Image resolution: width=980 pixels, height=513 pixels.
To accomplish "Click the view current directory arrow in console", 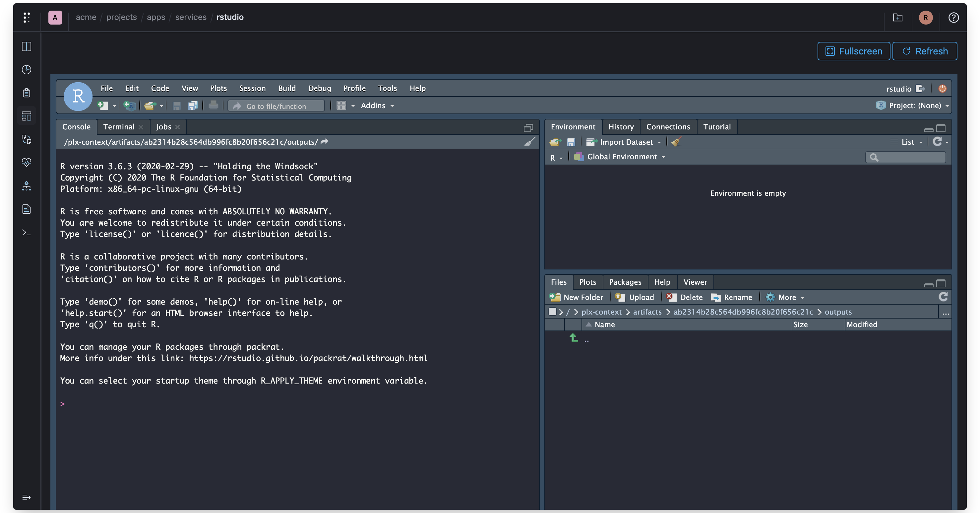I will (x=324, y=142).
